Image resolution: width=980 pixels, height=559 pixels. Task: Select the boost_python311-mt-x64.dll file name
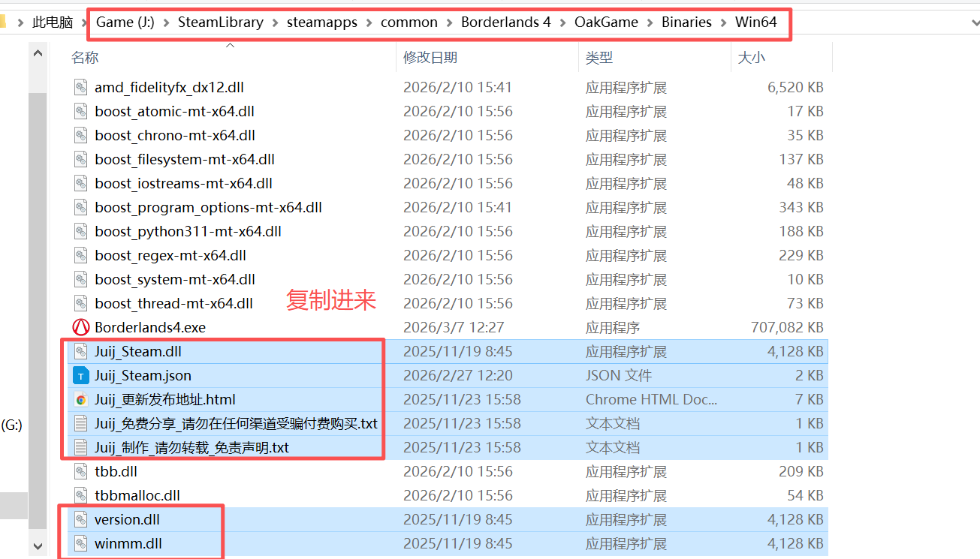188,231
